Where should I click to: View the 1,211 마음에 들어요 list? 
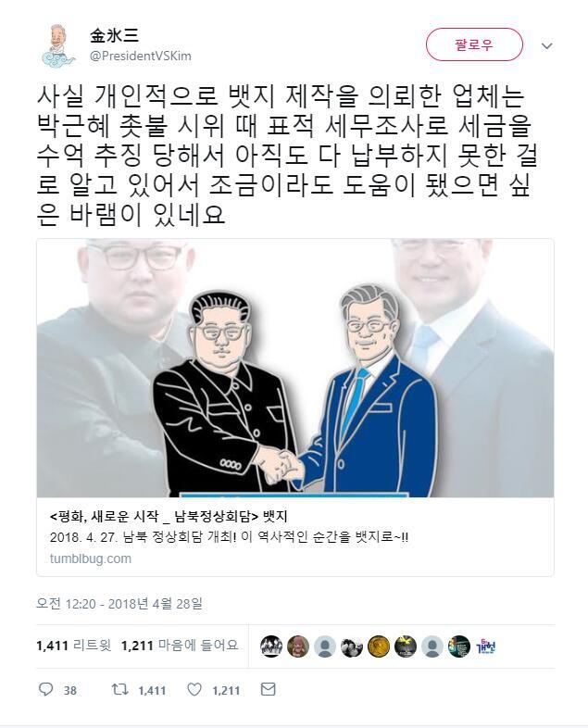tap(180, 646)
